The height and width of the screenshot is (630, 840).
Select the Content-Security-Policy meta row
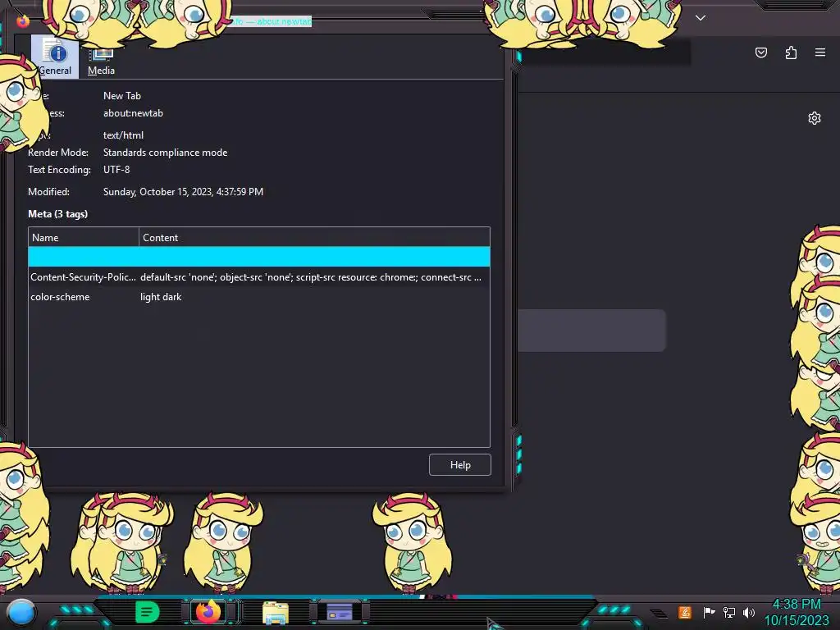pos(258,277)
